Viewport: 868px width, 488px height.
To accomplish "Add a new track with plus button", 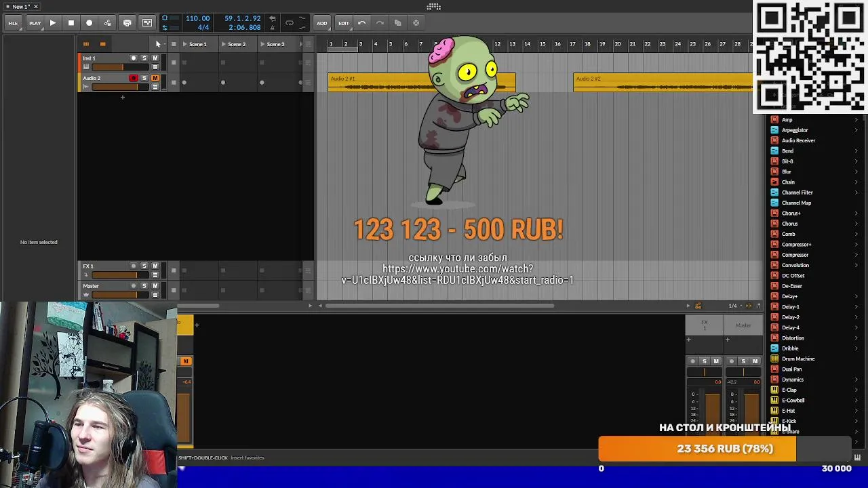I will tap(123, 98).
